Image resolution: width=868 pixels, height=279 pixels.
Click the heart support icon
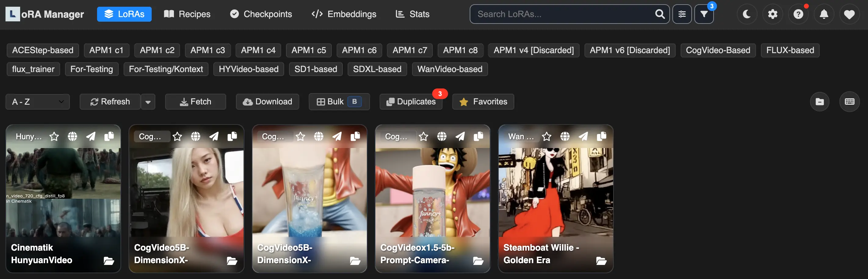tap(849, 14)
